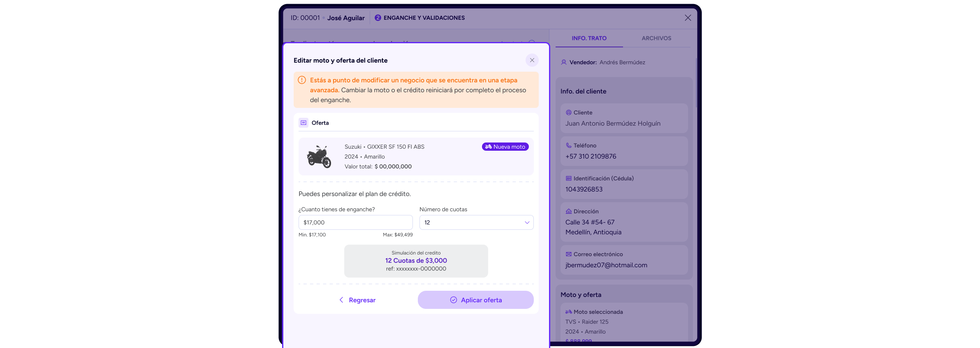980x348 pixels.
Task: Click the ID number 1043926853
Action: pos(584,189)
